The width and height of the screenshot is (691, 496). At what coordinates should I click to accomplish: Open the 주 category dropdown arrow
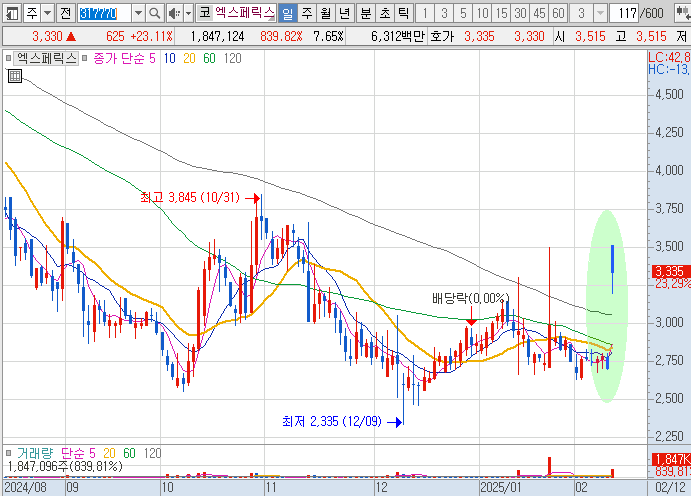[48, 13]
